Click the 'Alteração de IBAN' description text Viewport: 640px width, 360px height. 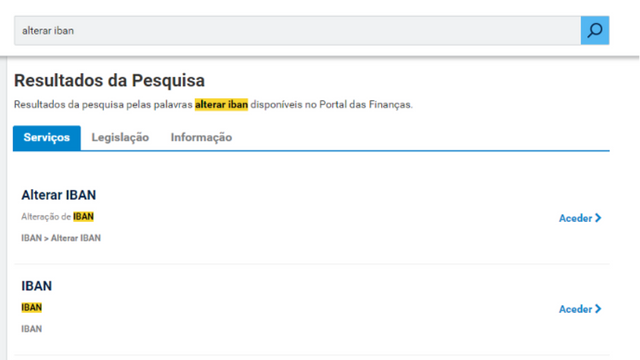click(x=57, y=217)
